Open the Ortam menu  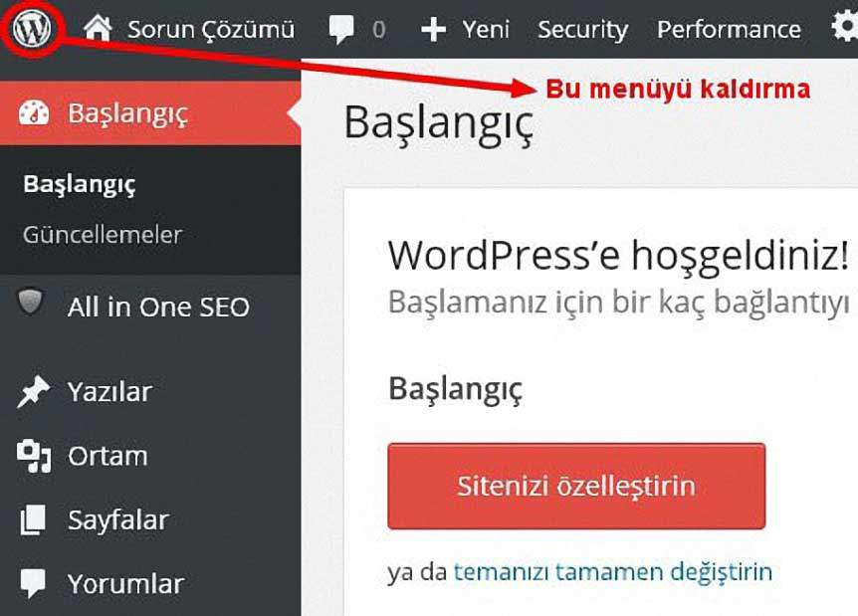pos(107,456)
